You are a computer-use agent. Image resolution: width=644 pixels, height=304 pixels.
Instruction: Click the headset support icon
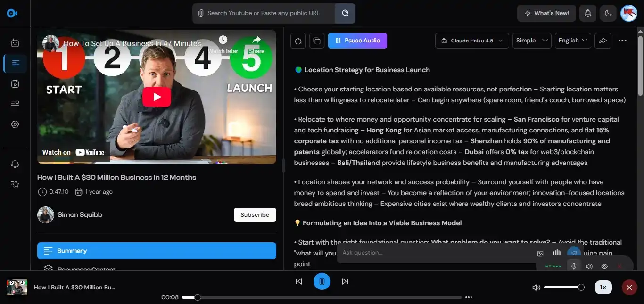(15, 164)
